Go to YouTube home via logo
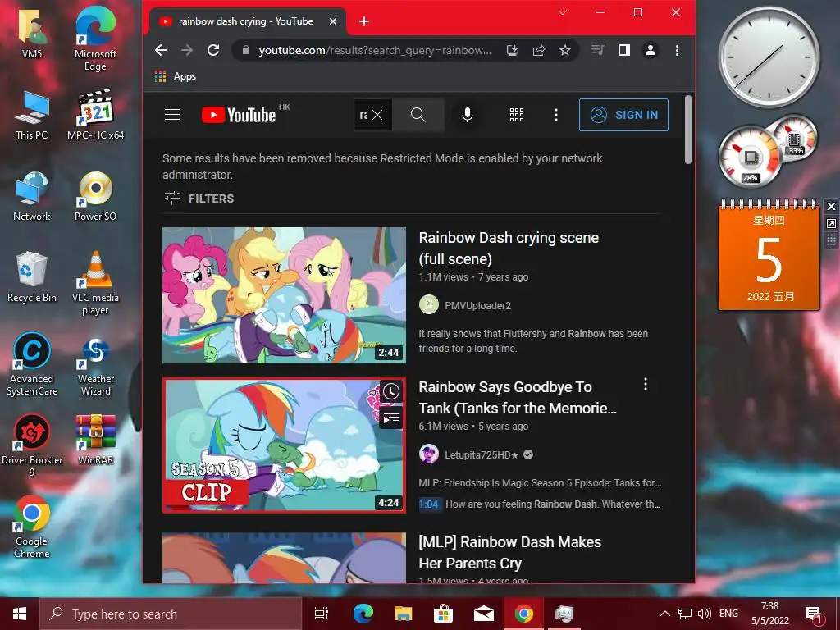 (x=239, y=115)
